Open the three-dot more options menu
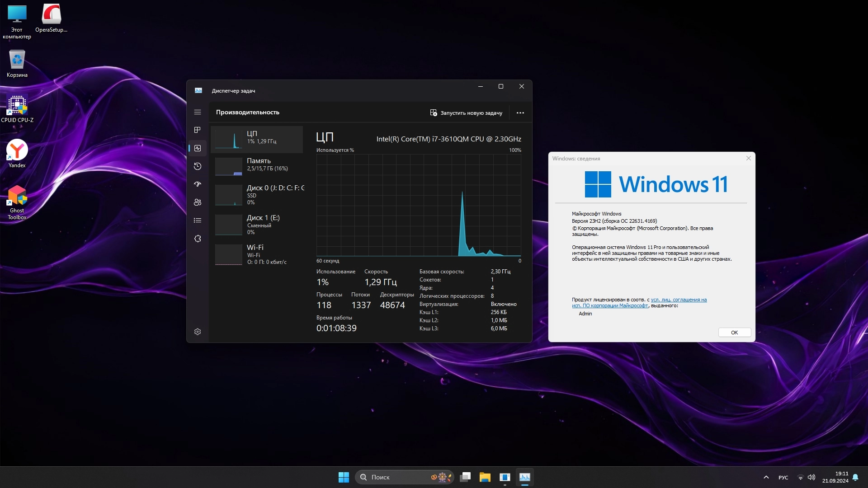868x488 pixels. tap(520, 113)
